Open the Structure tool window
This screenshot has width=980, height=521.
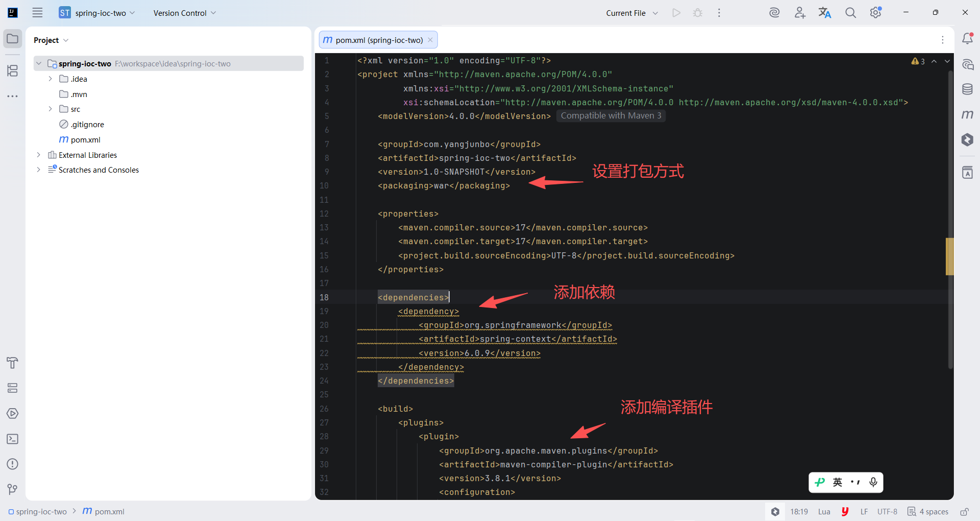[13, 70]
